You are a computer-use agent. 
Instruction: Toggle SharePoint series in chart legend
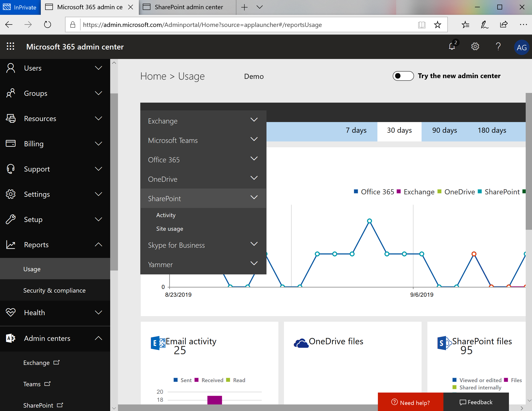point(499,192)
